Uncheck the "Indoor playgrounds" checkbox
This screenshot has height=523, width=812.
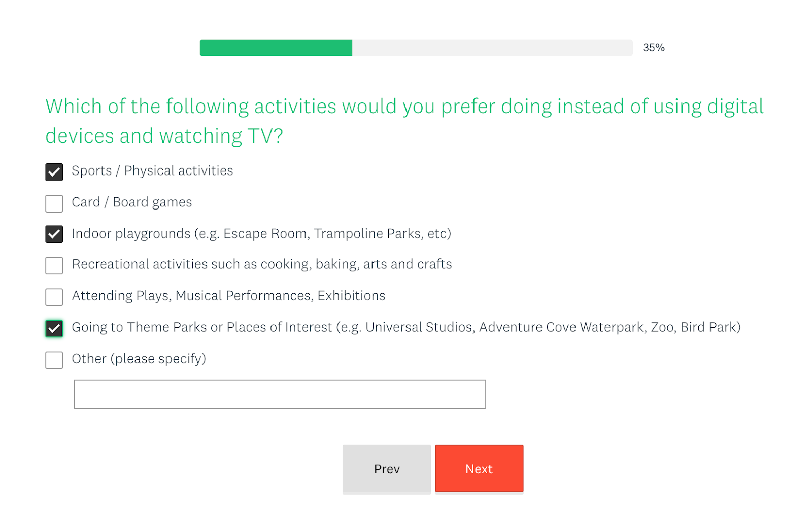tap(54, 235)
